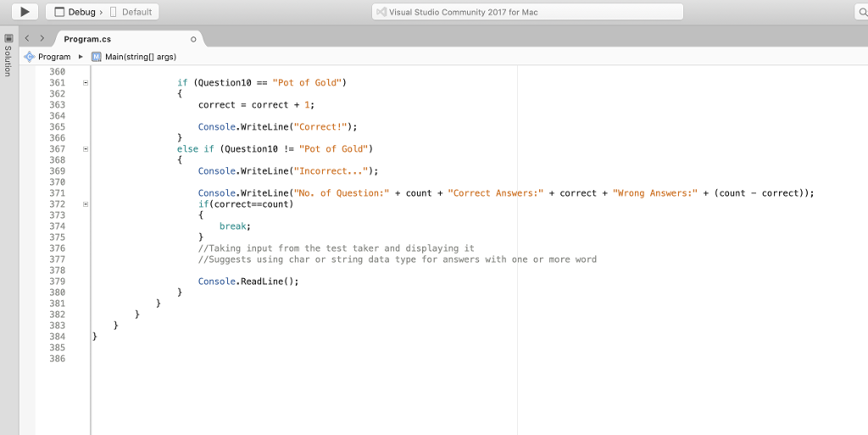Navigate forward with the right arrow
The image size is (868, 435).
pos(42,38)
